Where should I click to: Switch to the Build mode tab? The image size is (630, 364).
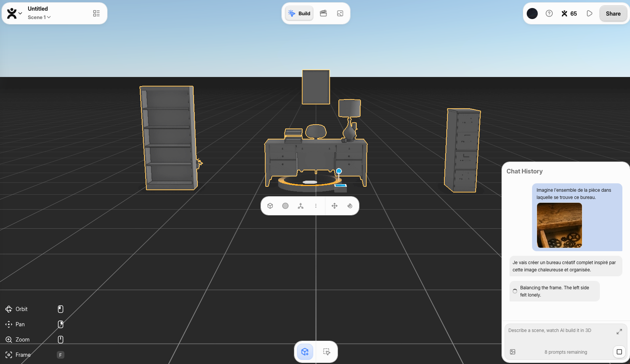300,13
